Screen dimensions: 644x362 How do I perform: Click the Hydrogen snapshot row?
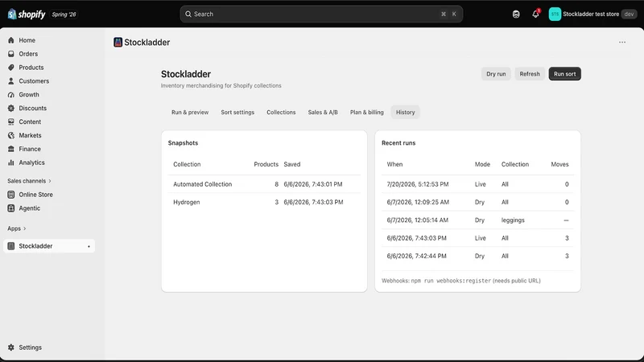pyautogui.click(x=264, y=202)
